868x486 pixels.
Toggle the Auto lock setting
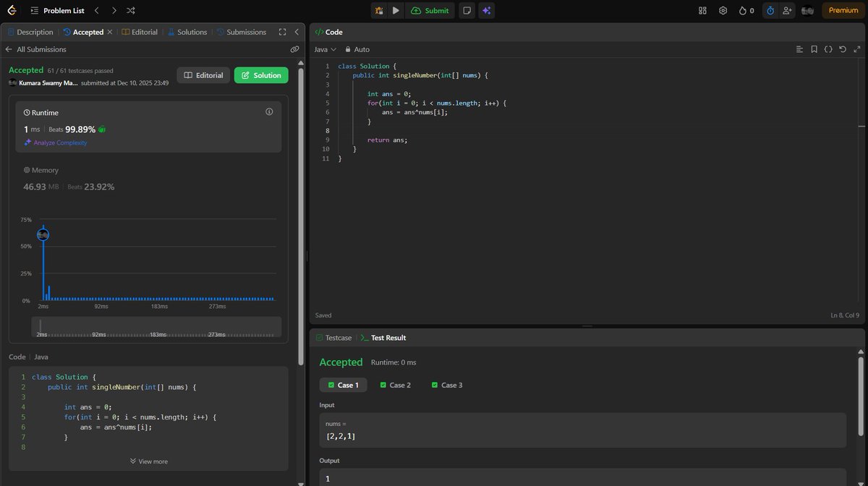coord(357,49)
